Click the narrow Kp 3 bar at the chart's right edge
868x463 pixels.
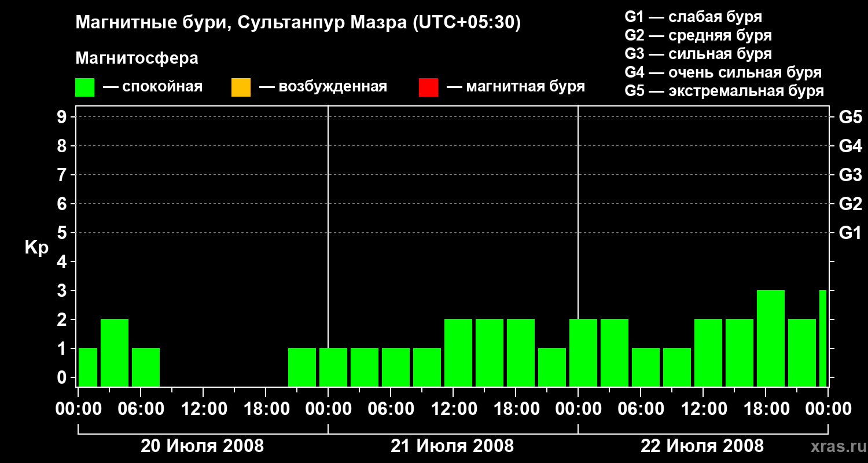pos(823,338)
